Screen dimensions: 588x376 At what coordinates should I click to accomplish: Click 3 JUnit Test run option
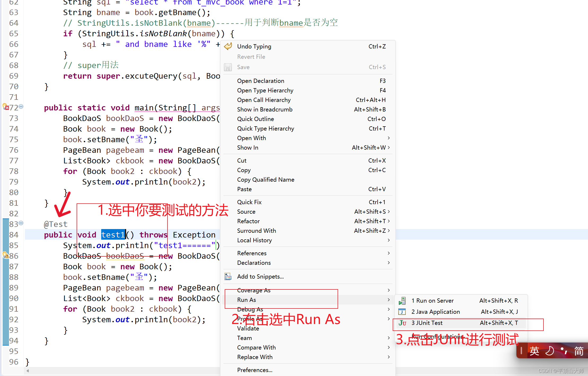coord(427,323)
